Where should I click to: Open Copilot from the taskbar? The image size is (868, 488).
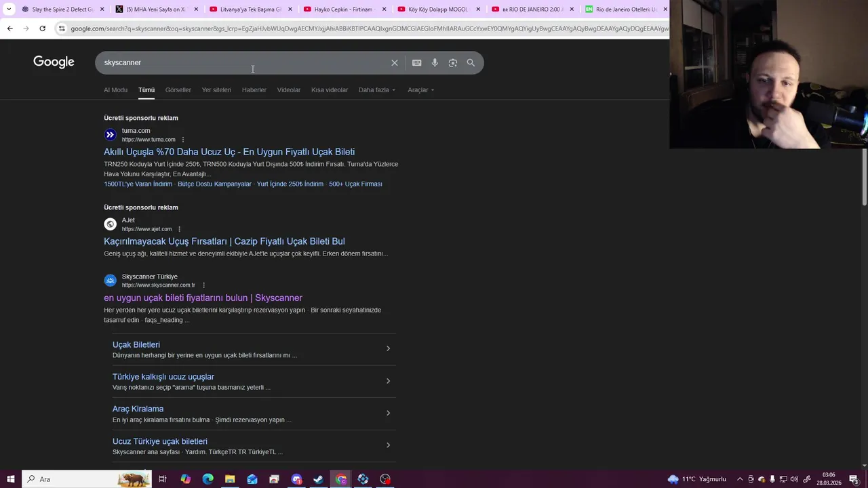pyautogui.click(x=185, y=479)
